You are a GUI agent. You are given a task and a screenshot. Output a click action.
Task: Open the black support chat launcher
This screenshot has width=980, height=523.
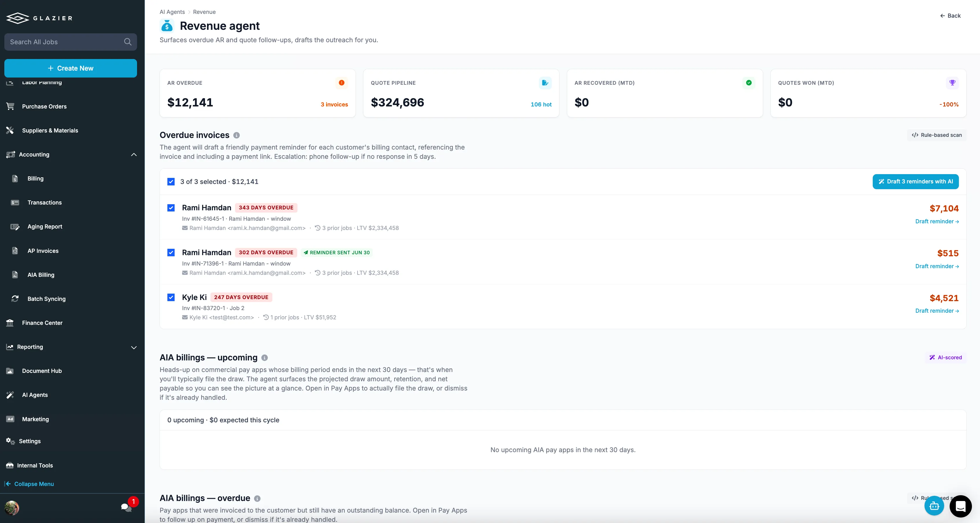[960, 506]
